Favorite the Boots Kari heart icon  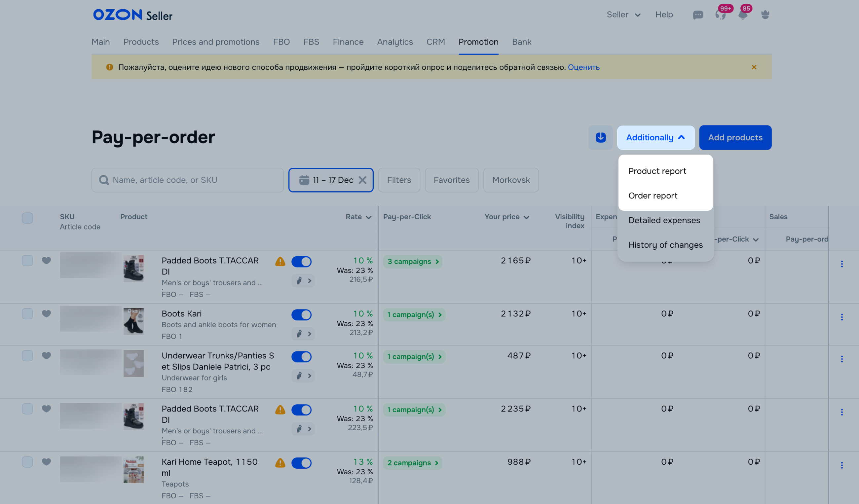[46, 313]
